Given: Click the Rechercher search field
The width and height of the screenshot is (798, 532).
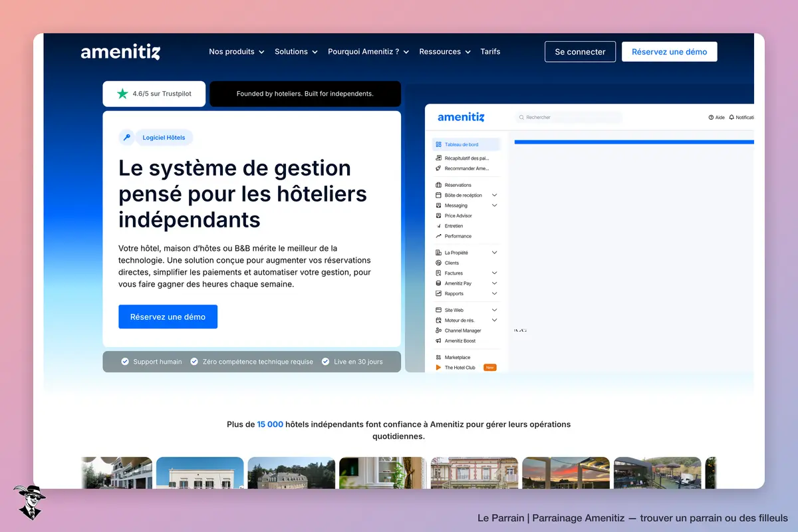Looking at the screenshot, I should [569, 117].
